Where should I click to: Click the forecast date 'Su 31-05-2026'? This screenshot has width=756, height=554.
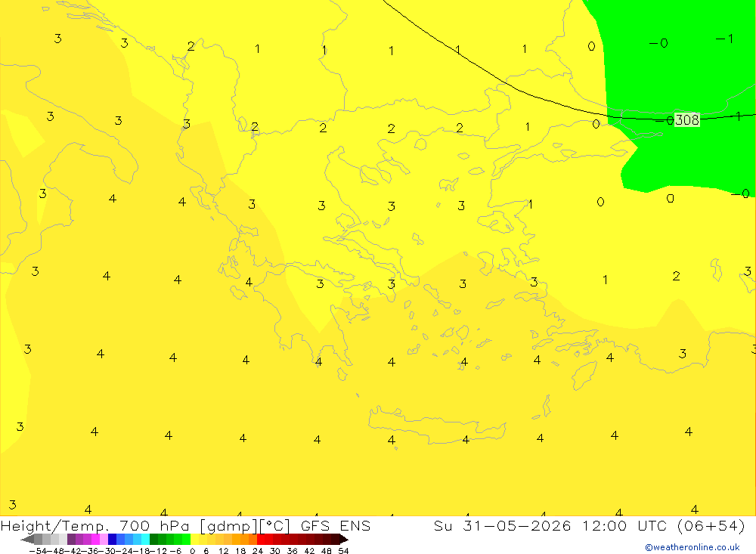tap(503, 525)
